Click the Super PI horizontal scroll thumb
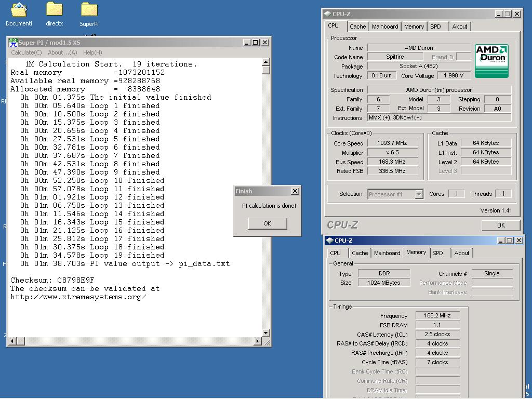 pos(21,341)
